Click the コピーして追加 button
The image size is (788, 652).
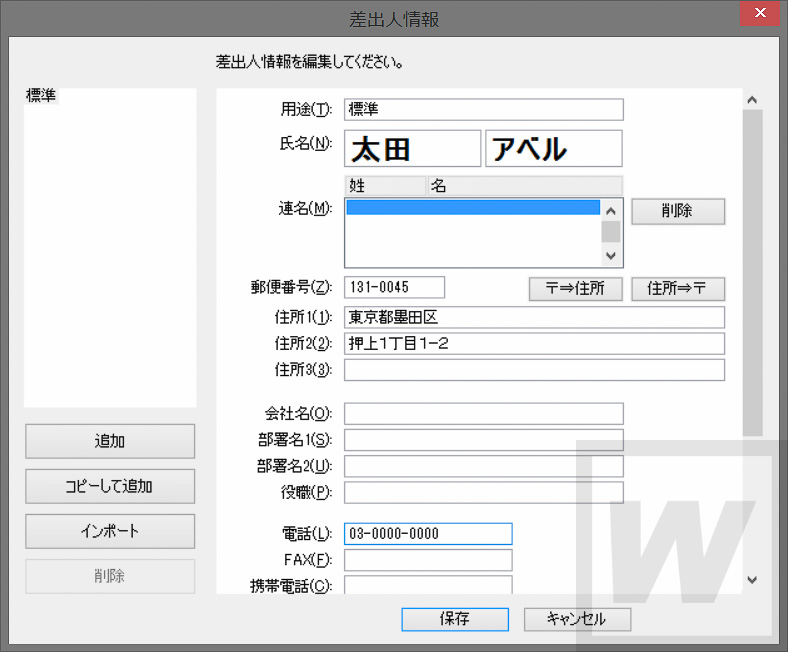pos(110,486)
